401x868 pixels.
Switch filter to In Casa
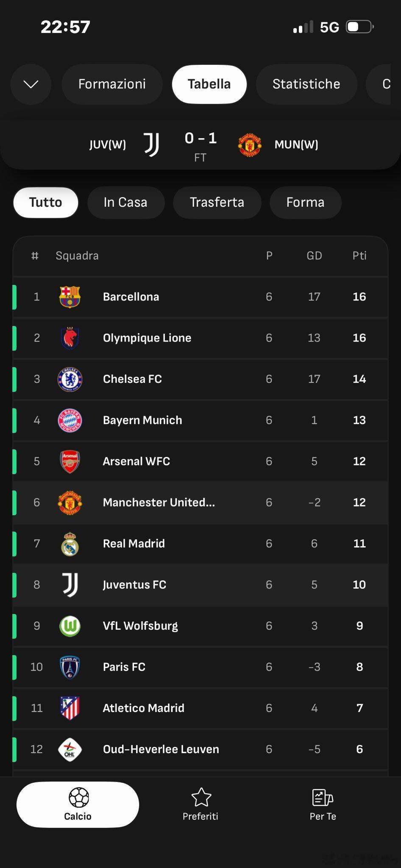point(125,202)
